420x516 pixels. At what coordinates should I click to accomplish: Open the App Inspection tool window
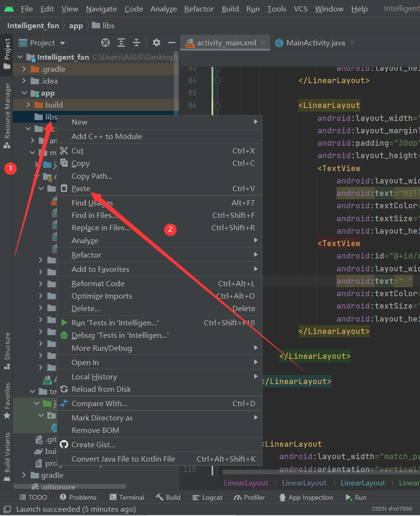306,497
